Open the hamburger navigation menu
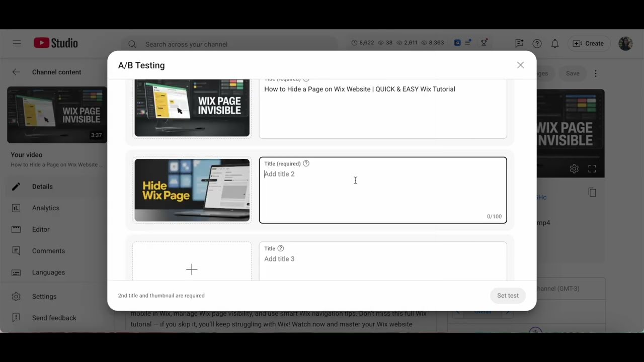Image resolution: width=644 pixels, height=362 pixels. point(17,43)
